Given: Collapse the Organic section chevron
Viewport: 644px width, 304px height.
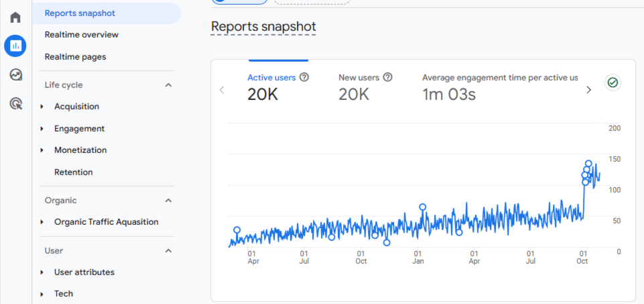Looking at the screenshot, I should pyautogui.click(x=168, y=200).
